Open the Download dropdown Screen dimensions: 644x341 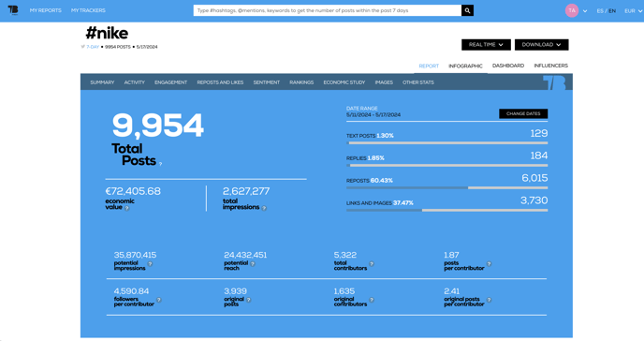pyautogui.click(x=541, y=45)
